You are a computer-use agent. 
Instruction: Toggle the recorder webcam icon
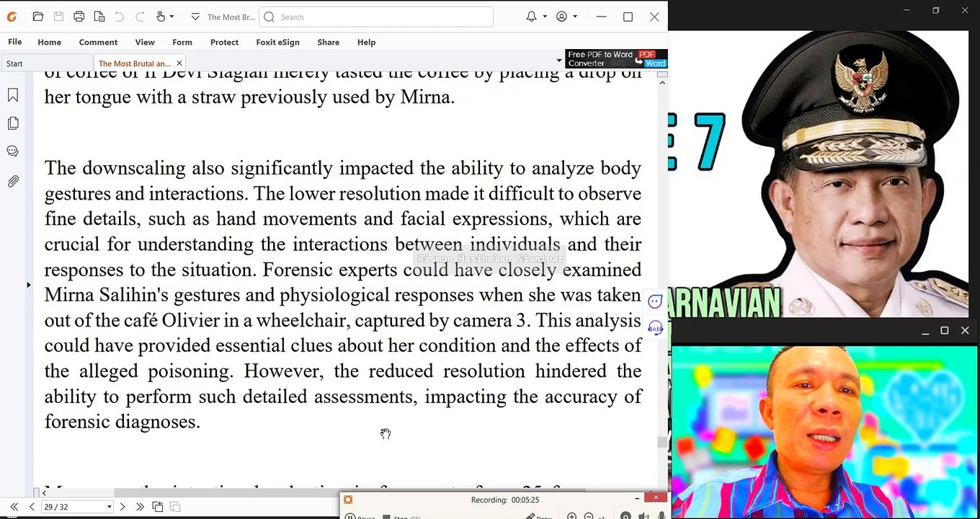(625, 516)
